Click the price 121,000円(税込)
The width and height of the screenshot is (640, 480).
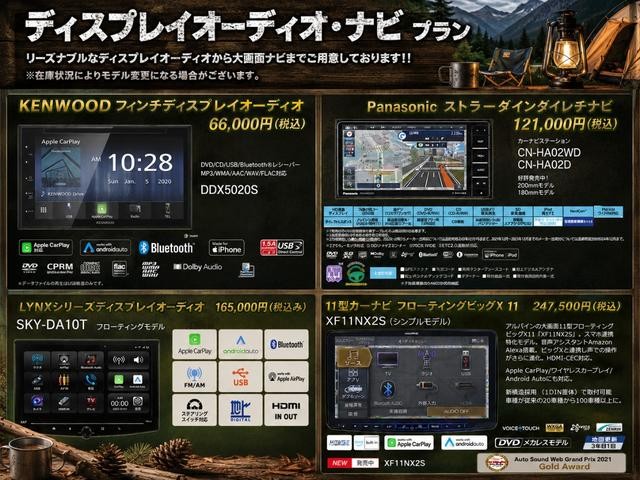(x=565, y=124)
